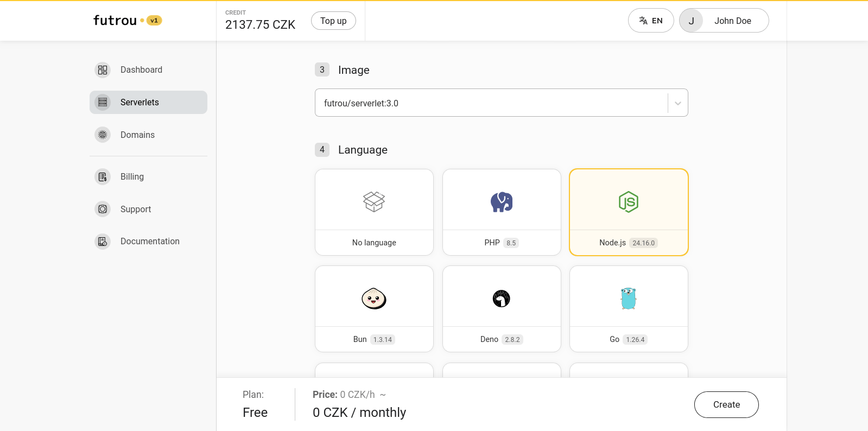Open Billing page

coord(148,176)
